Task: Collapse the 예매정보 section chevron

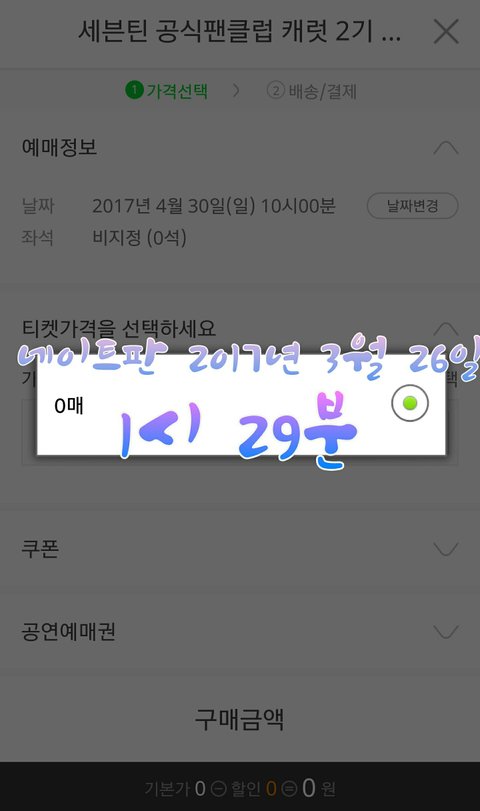Action: 446,148
